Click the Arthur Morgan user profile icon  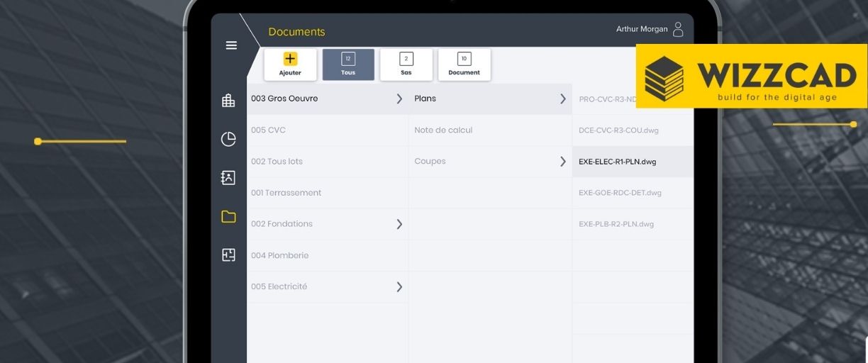point(678,29)
